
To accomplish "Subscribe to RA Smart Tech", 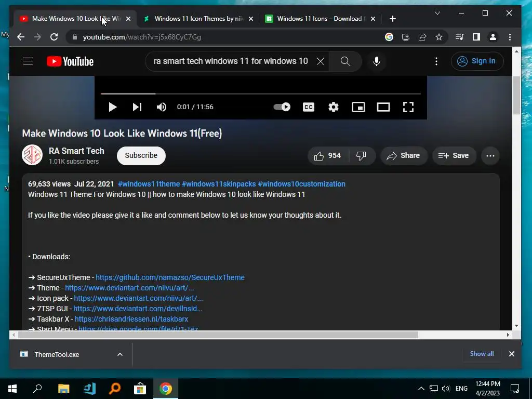I will (x=141, y=156).
